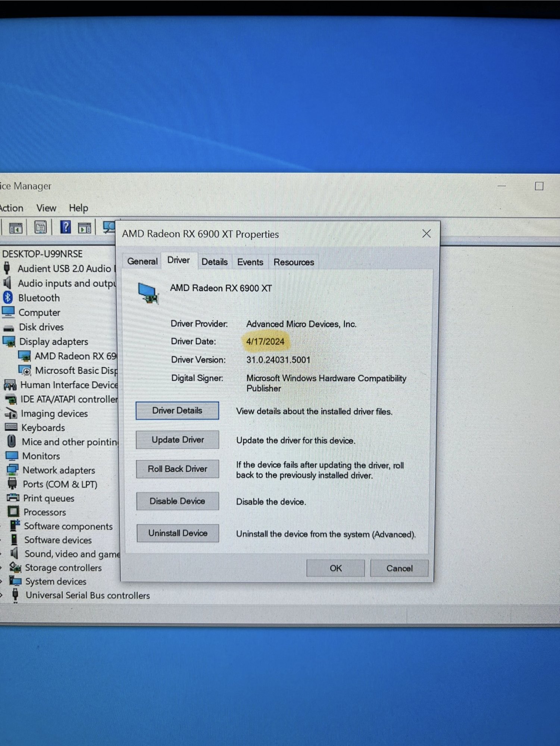Open the View menu
This screenshot has height=746, width=560.
(46, 208)
